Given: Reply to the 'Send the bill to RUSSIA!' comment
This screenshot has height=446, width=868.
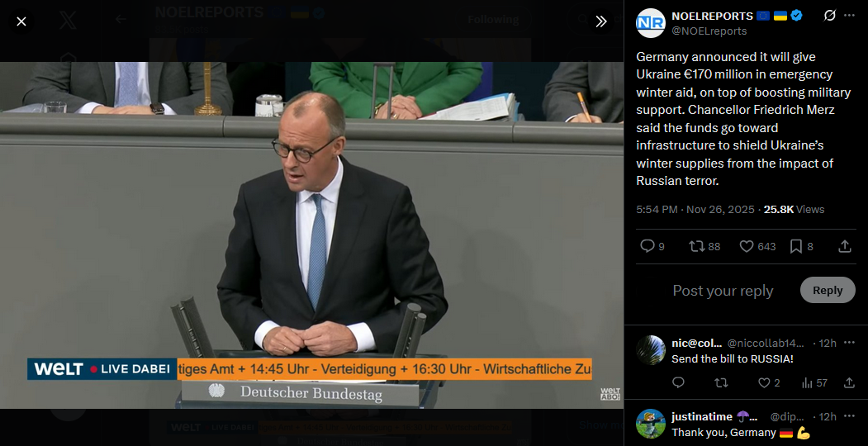Looking at the screenshot, I should pyautogui.click(x=678, y=382).
